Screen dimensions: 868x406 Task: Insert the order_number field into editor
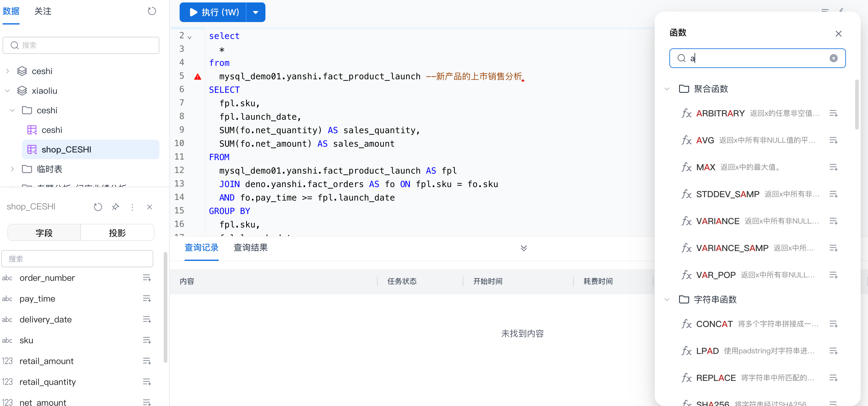tap(147, 278)
